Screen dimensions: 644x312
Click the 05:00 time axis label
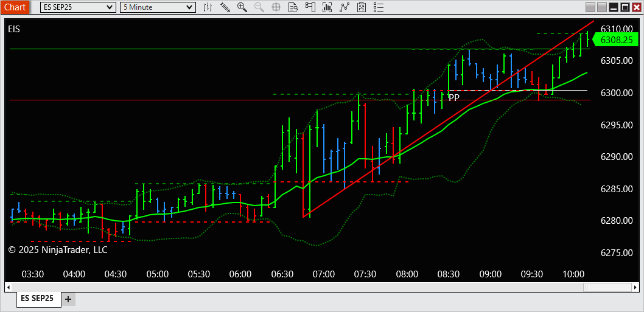coord(157,274)
